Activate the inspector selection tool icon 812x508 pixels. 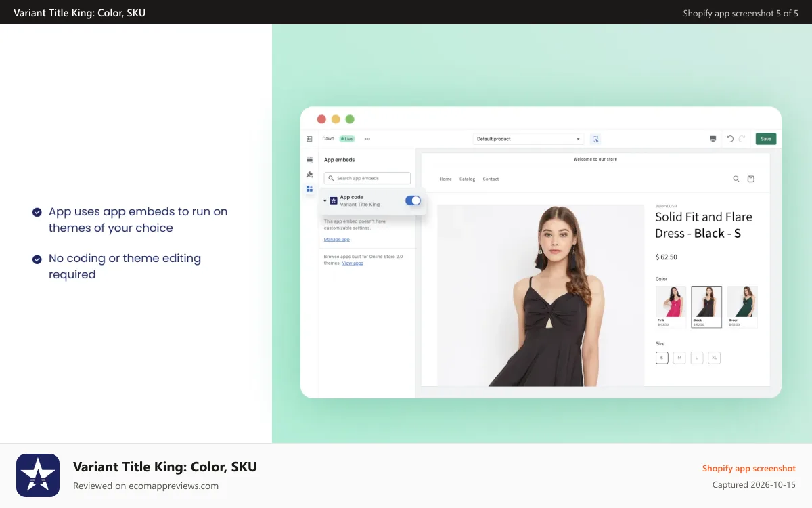595,139
